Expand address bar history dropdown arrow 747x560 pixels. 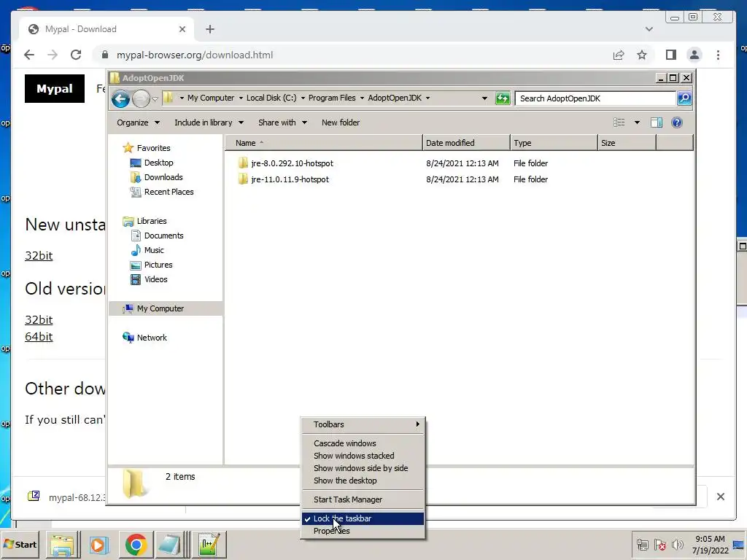[x=484, y=98]
